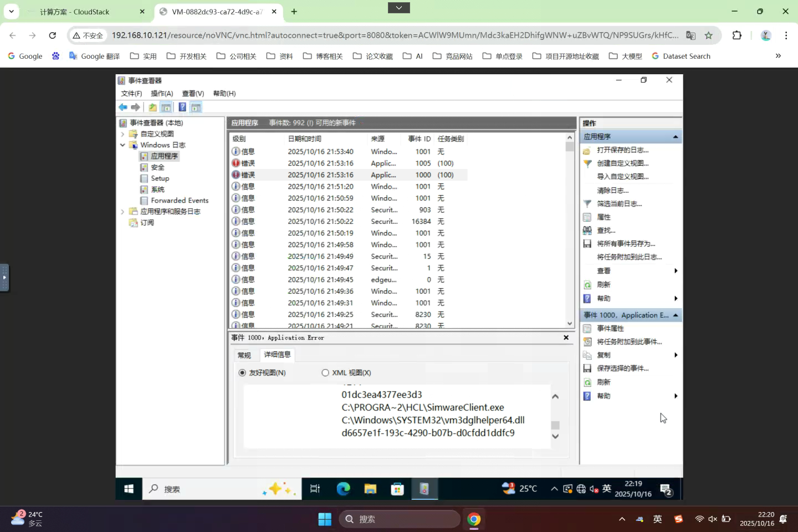Open the 帮助(H) menu

[224, 94]
